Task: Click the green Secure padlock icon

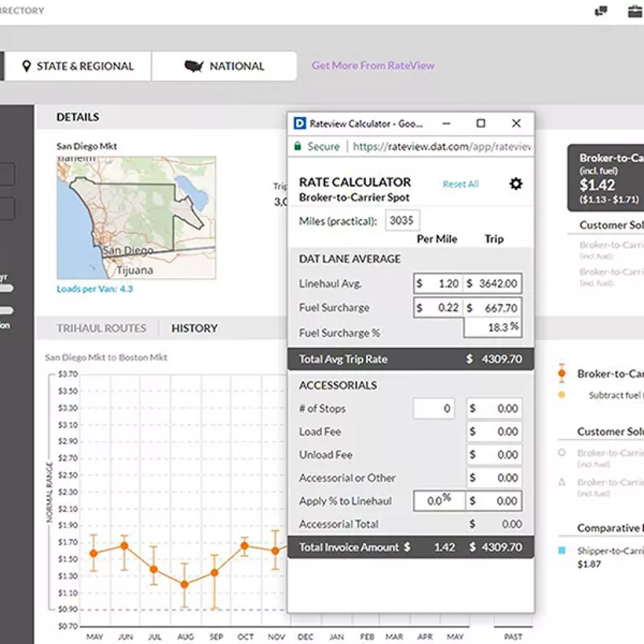Action: 297,146
